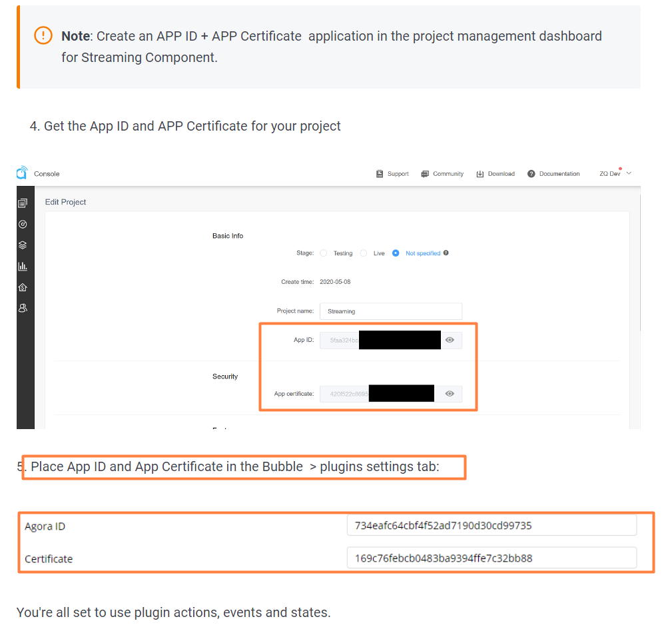Open the stacked layers sidebar icon
The height and width of the screenshot is (637, 672).
pyautogui.click(x=23, y=245)
